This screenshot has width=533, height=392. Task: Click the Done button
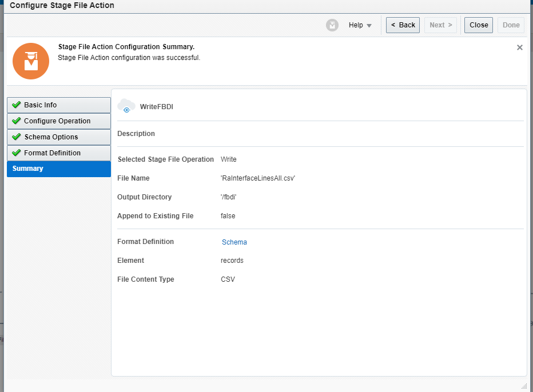tap(511, 25)
